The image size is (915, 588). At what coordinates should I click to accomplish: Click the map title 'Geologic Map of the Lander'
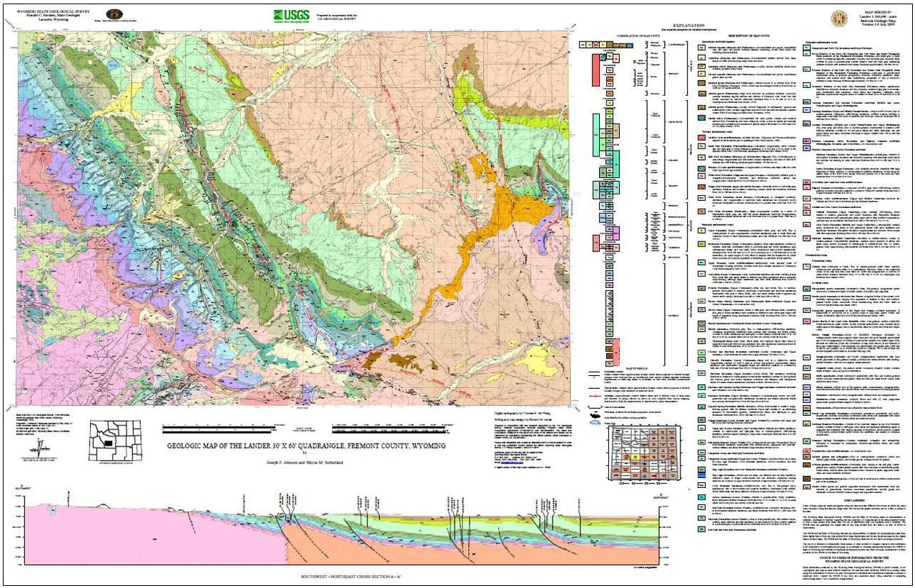[306, 445]
